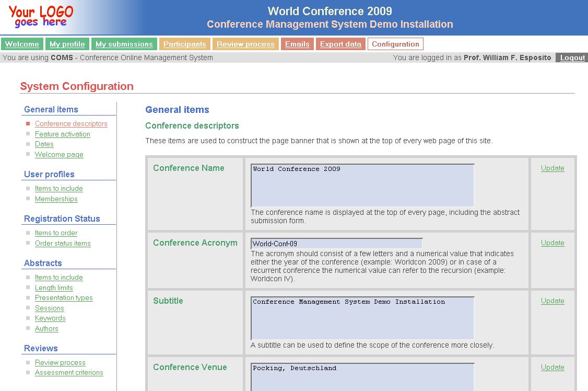Click the user name Prof. William F. Esposito
This screenshot has height=391, width=588.
(508, 57)
